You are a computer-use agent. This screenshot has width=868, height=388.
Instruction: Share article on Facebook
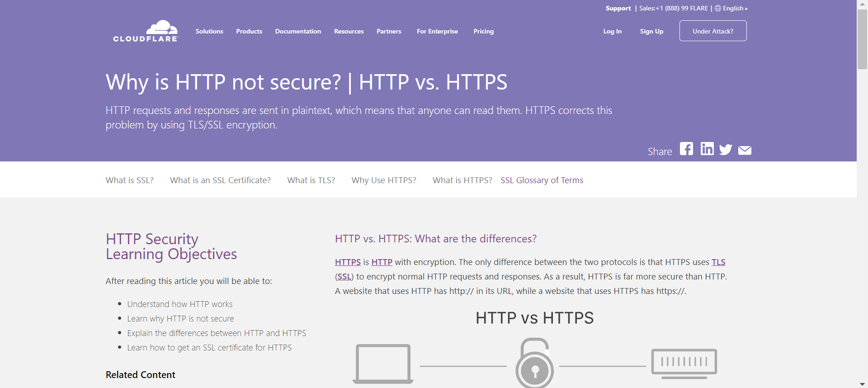click(686, 149)
